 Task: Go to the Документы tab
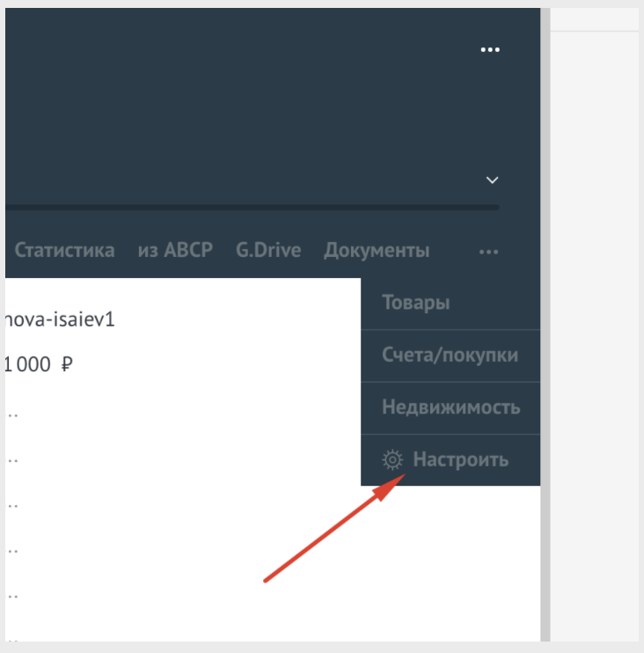pyautogui.click(x=377, y=250)
